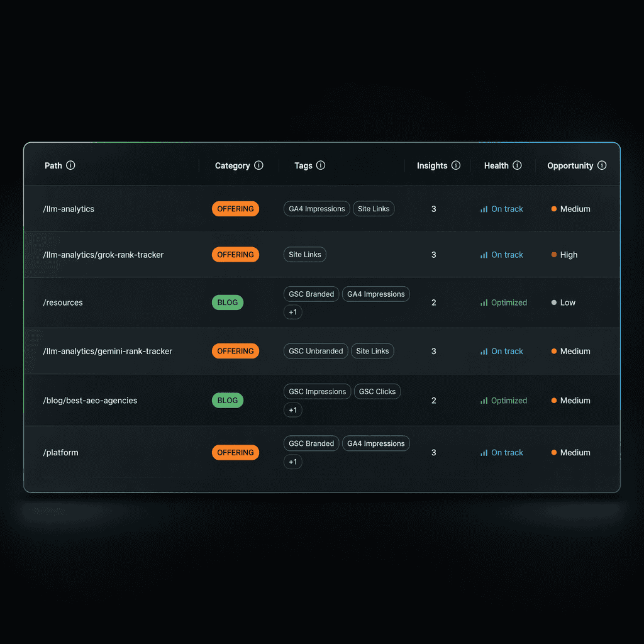
Task: Expand +1 more tags in /blog/best-aeo-agencies row
Action: (x=293, y=410)
